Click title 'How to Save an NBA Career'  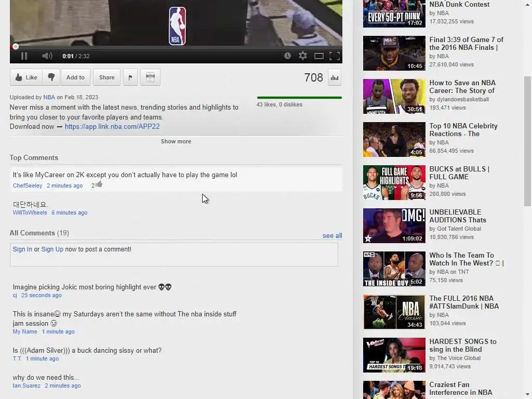click(x=462, y=87)
